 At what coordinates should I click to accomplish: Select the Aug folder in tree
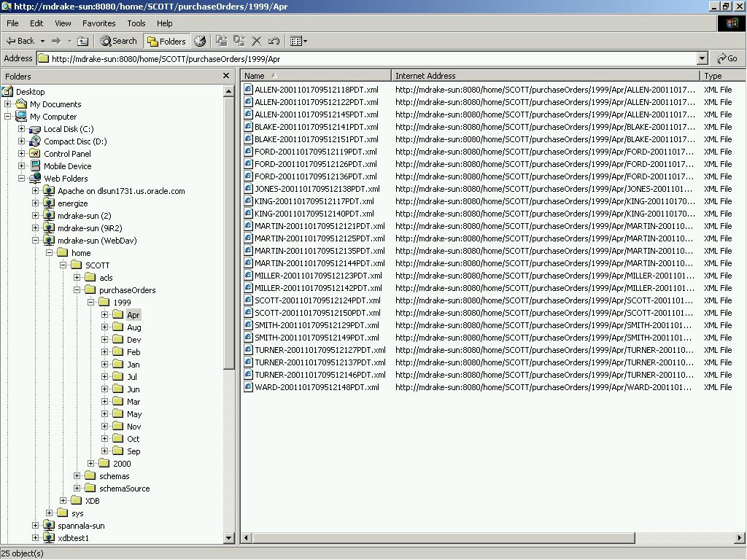point(133,327)
